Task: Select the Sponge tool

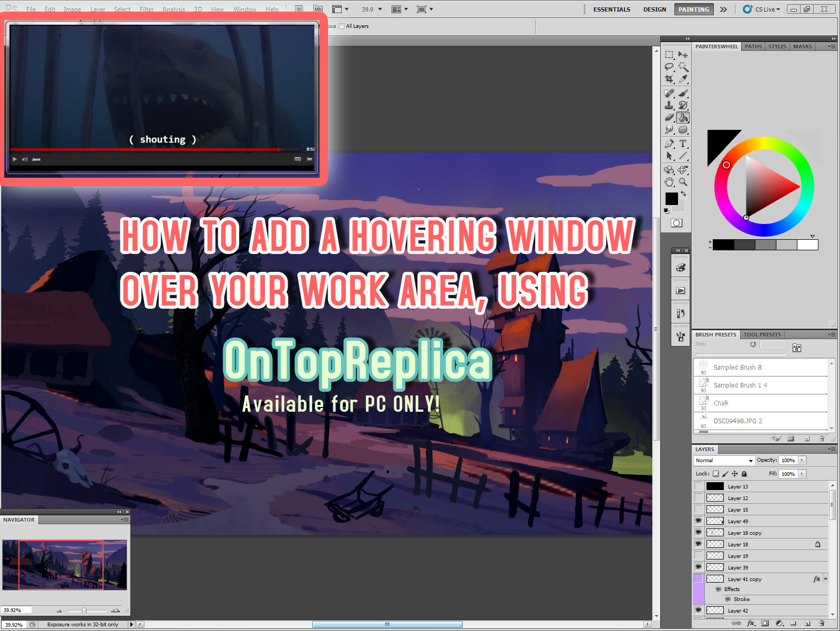Action: tap(683, 129)
